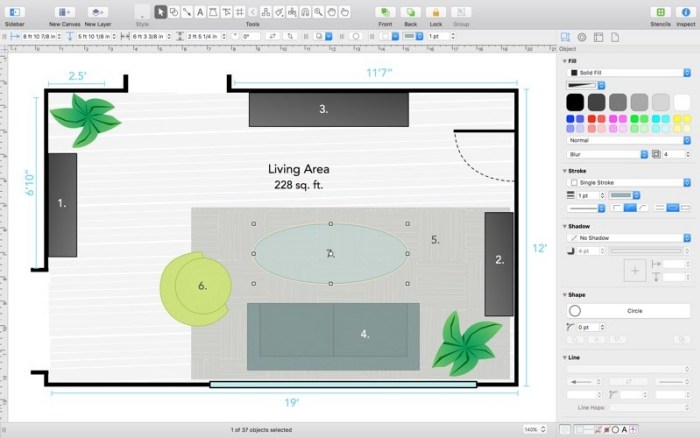
Task: Switch to the Document inspector tab
Action: [x=615, y=37]
